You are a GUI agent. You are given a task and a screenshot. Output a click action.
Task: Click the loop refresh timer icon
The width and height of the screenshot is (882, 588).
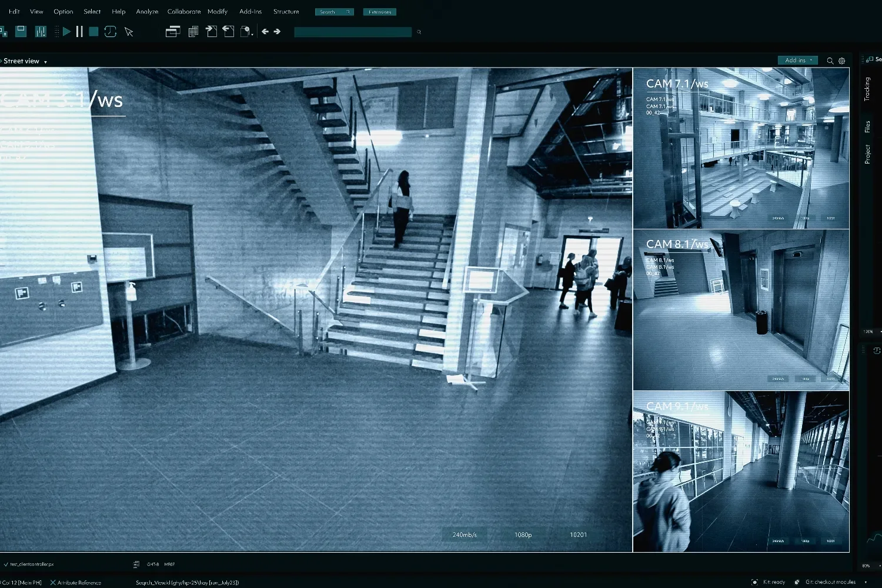click(x=111, y=32)
